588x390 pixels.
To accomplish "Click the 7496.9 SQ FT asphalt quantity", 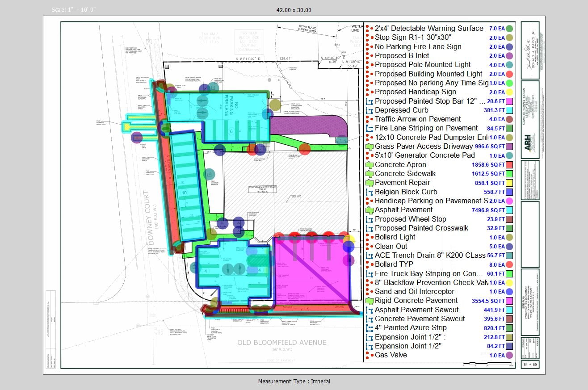I will (489, 210).
